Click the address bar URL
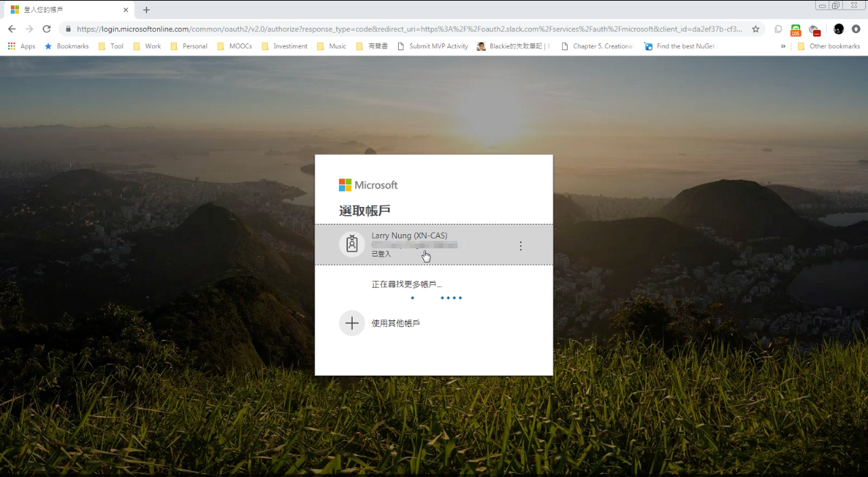This screenshot has width=868, height=477. point(409,29)
